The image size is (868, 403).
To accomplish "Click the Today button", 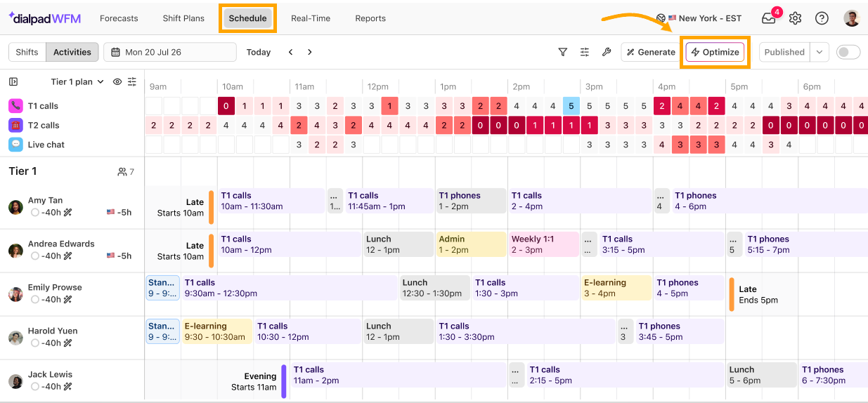I will (259, 52).
